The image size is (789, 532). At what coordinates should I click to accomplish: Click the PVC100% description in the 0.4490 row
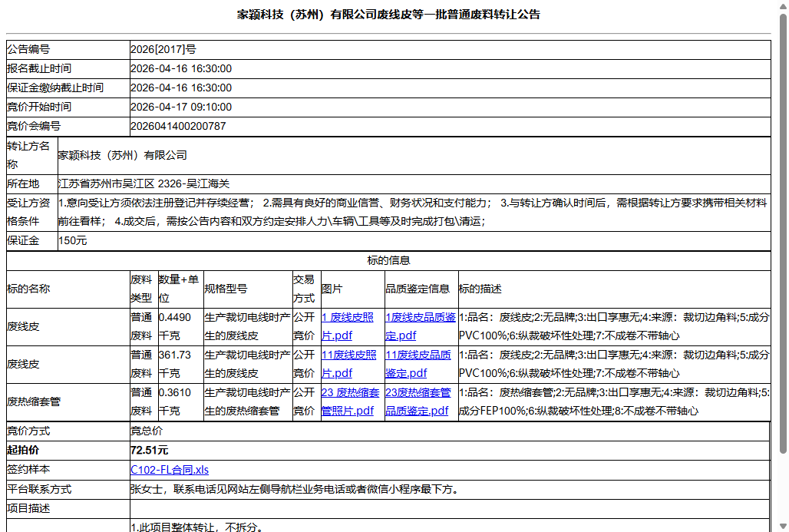click(614, 327)
